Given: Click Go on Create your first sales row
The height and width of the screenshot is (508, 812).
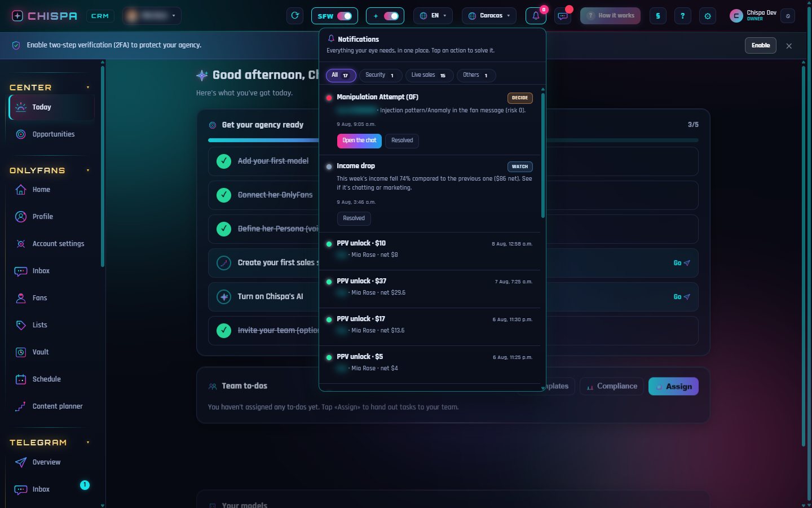Looking at the screenshot, I should click(x=681, y=263).
